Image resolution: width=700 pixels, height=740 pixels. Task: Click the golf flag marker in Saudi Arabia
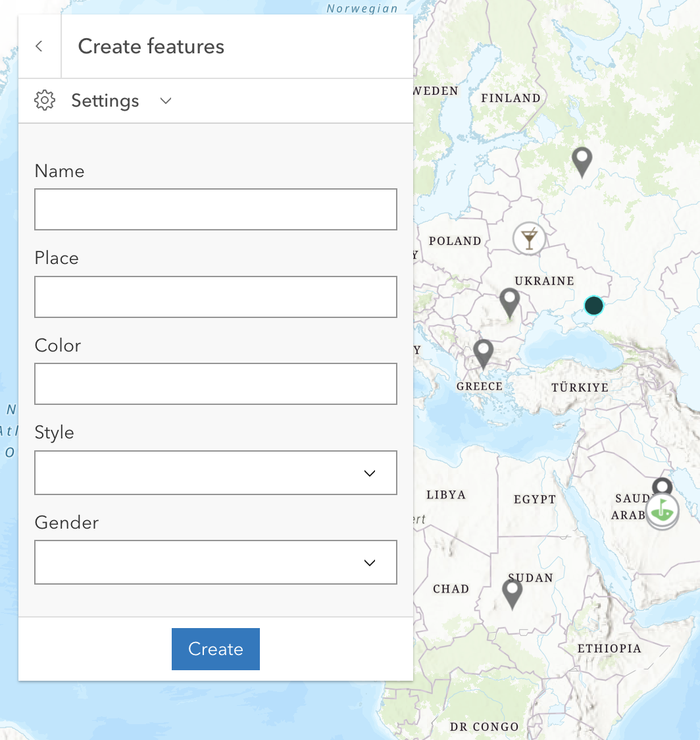[662, 511]
